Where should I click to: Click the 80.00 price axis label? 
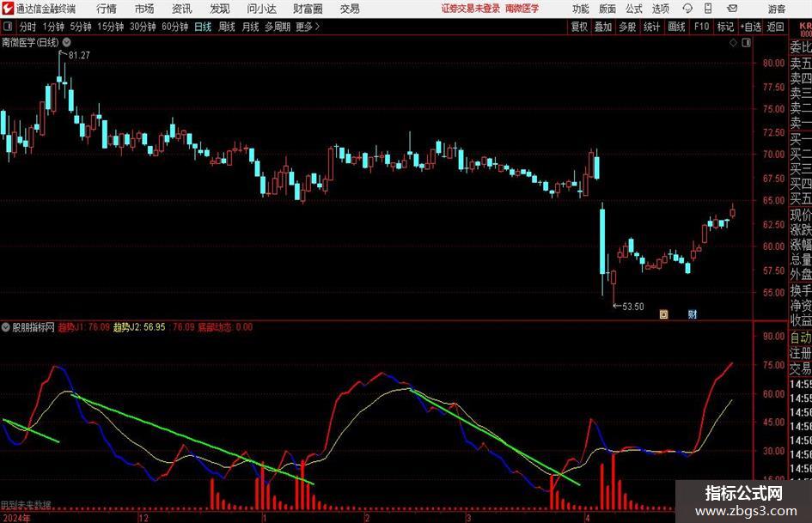[773, 64]
